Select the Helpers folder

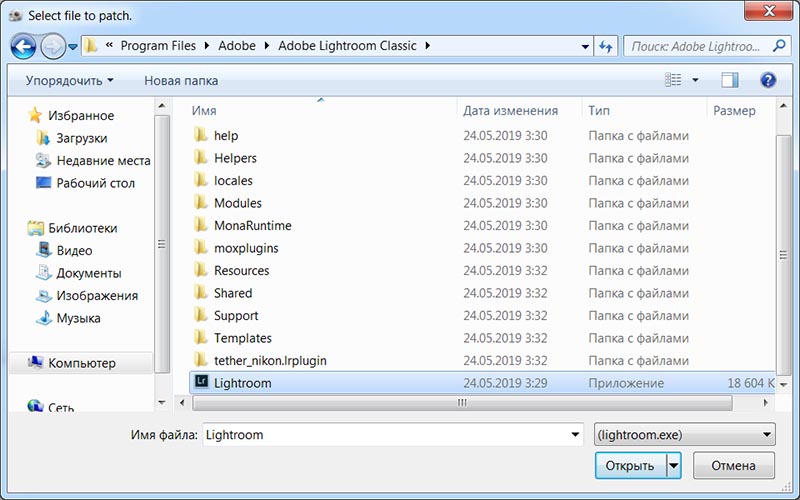tap(235, 158)
